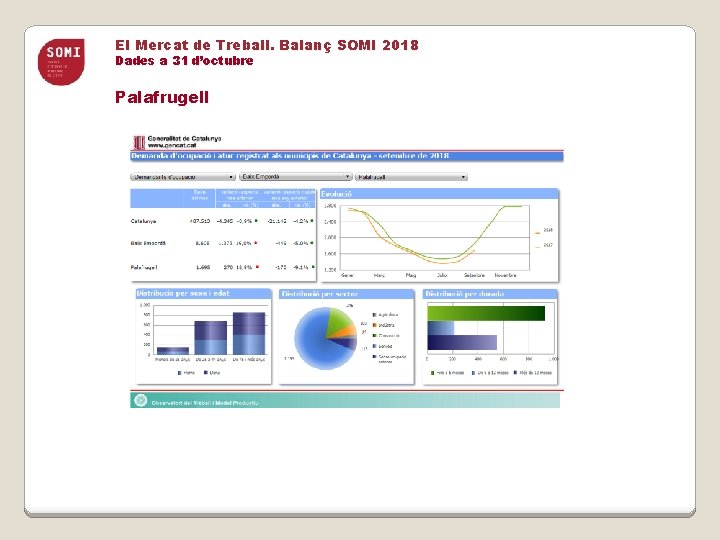Click the Agricultura legend entry
The height and width of the screenshot is (540, 720).
385,315
